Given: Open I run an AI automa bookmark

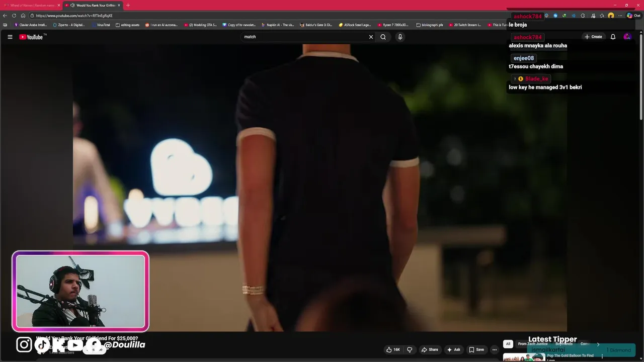Looking at the screenshot, I should [x=162, y=25].
